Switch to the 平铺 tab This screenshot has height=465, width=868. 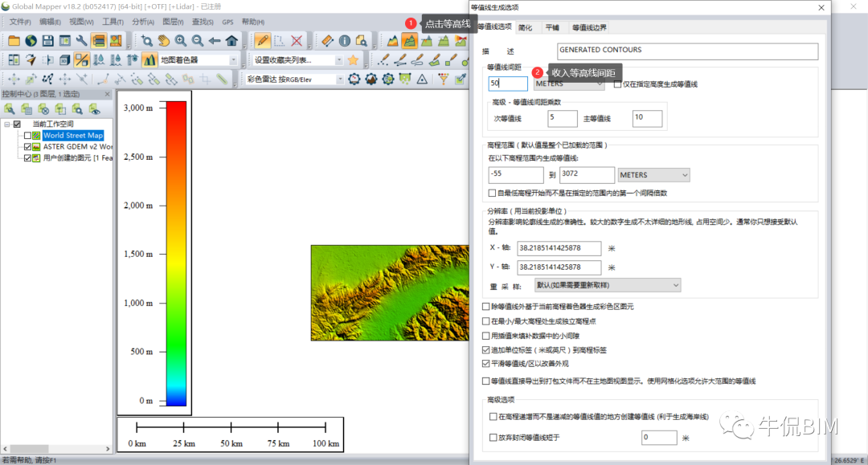pos(552,27)
